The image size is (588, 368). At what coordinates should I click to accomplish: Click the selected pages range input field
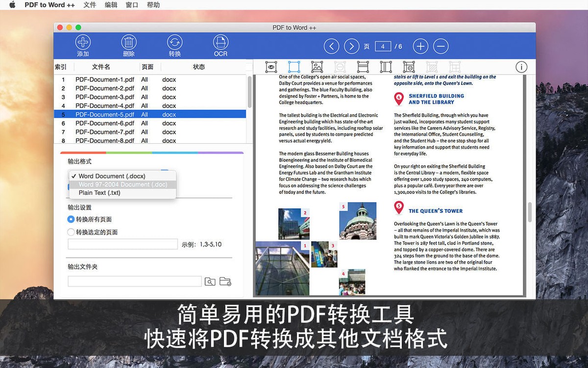click(122, 244)
